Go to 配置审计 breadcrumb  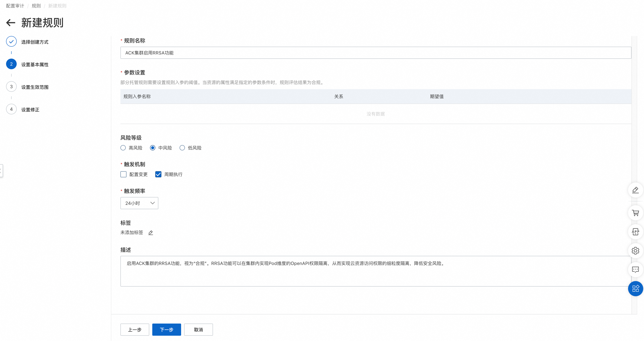pyautogui.click(x=15, y=6)
